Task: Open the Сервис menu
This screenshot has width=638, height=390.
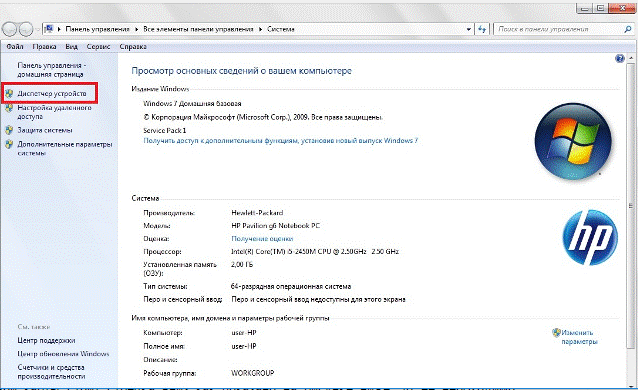Action: (x=98, y=47)
